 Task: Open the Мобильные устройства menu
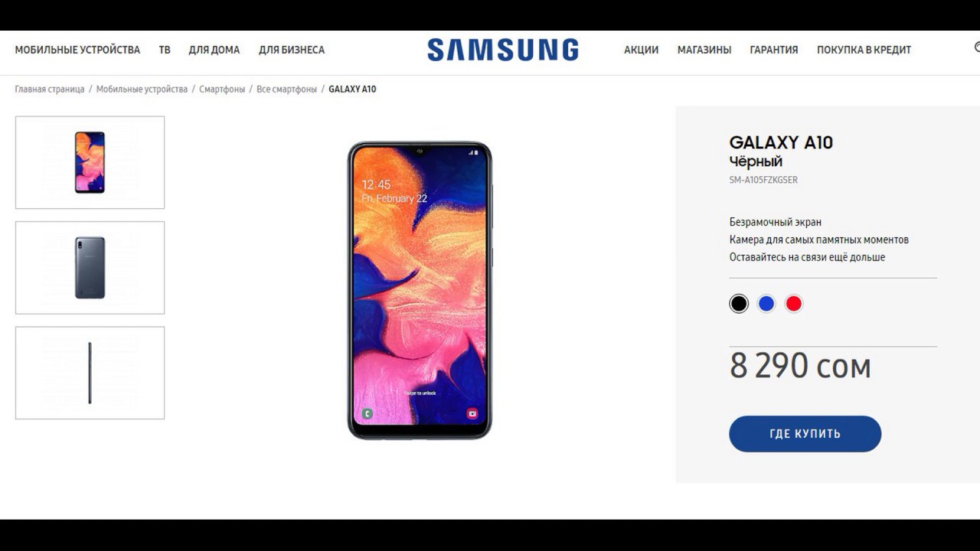pos(77,50)
